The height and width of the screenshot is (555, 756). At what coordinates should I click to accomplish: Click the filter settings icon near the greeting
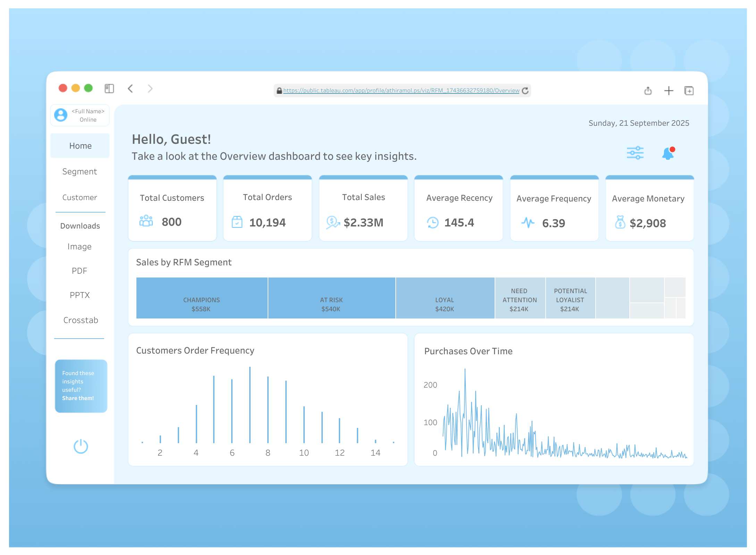tap(635, 152)
